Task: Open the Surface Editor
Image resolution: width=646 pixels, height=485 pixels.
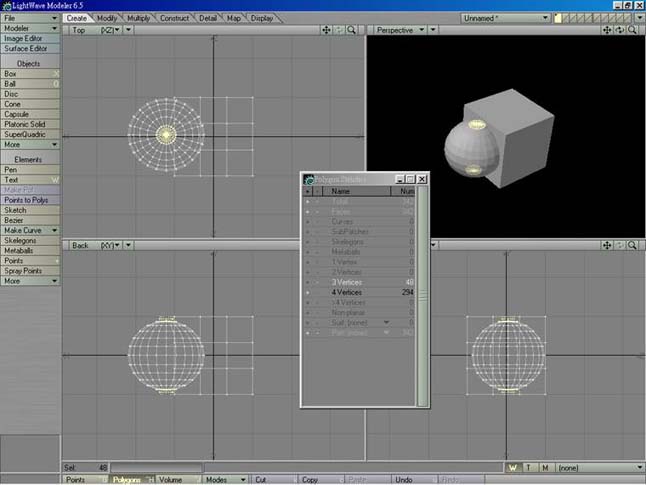Action: tap(30, 49)
